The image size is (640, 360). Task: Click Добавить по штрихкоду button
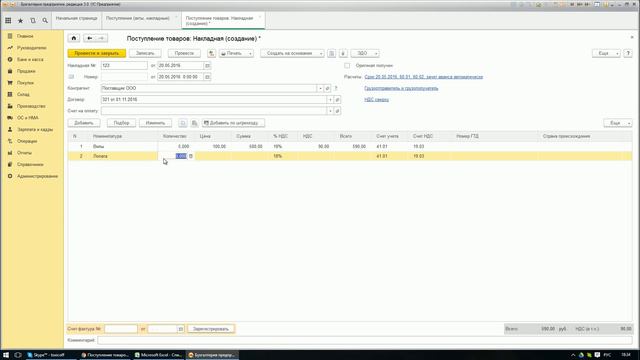[x=233, y=123]
